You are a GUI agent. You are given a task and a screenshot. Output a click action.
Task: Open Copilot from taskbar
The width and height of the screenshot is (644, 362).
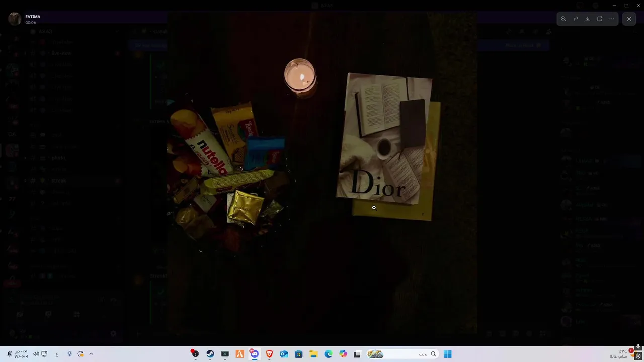pyautogui.click(x=343, y=354)
